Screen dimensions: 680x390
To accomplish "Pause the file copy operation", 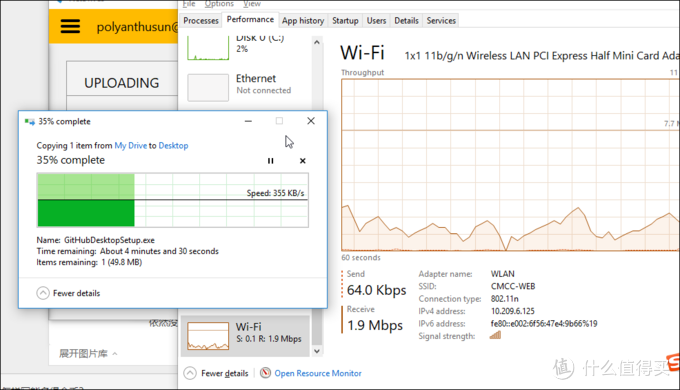I will point(271,161).
